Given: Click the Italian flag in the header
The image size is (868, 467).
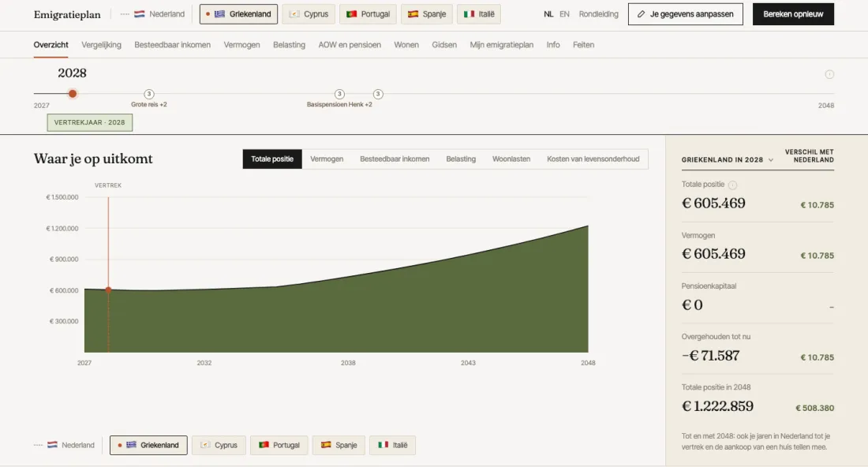Looking at the screenshot, I should coord(469,14).
